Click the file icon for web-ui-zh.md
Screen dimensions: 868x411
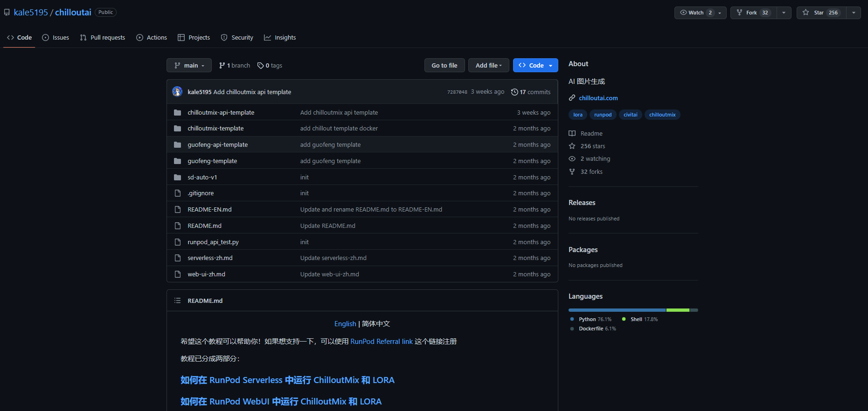(x=177, y=274)
